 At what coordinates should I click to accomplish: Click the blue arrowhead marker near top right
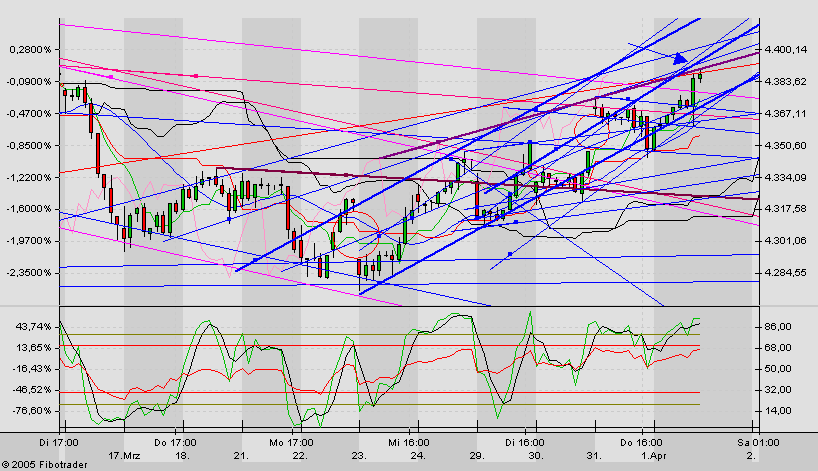point(680,58)
